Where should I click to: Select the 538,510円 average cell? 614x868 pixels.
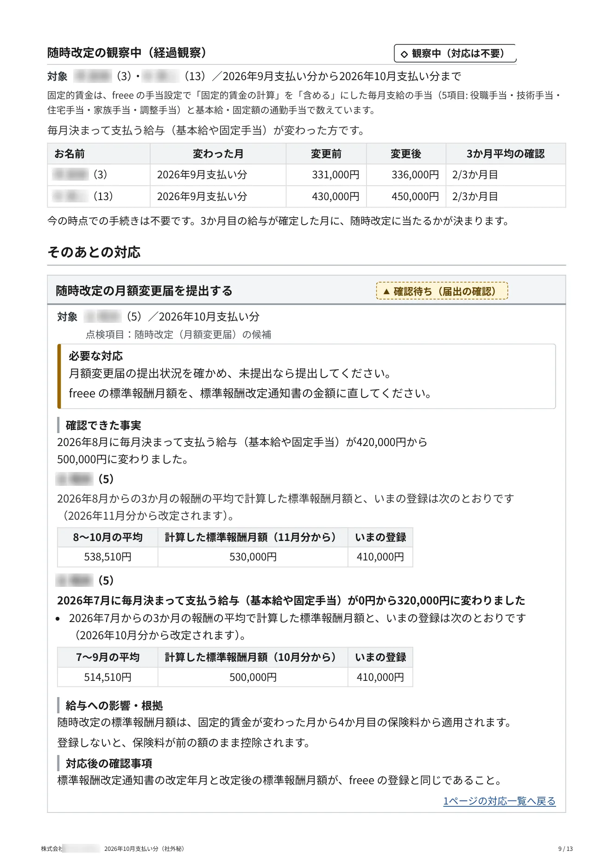[108, 557]
